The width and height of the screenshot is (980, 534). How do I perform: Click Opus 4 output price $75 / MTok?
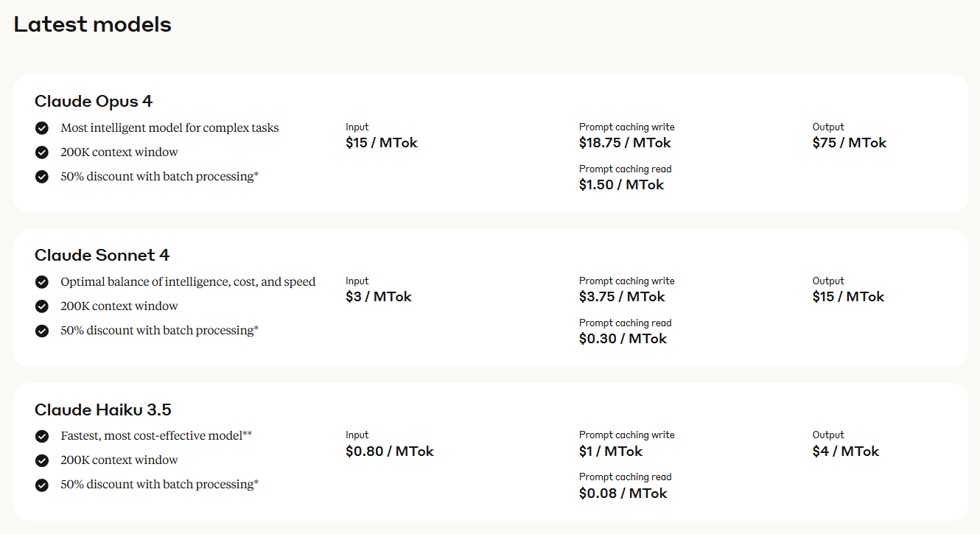[850, 143]
